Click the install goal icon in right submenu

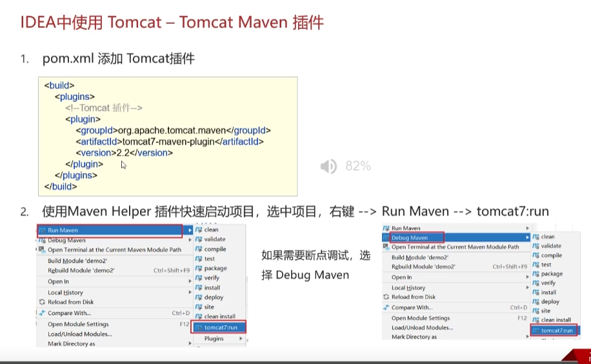click(x=536, y=292)
